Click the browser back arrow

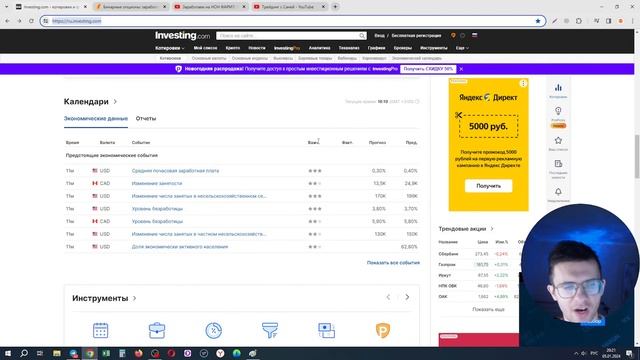(x=7, y=21)
